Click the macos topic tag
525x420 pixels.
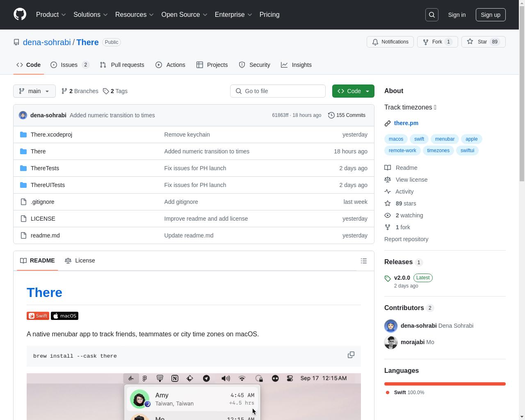(x=396, y=139)
